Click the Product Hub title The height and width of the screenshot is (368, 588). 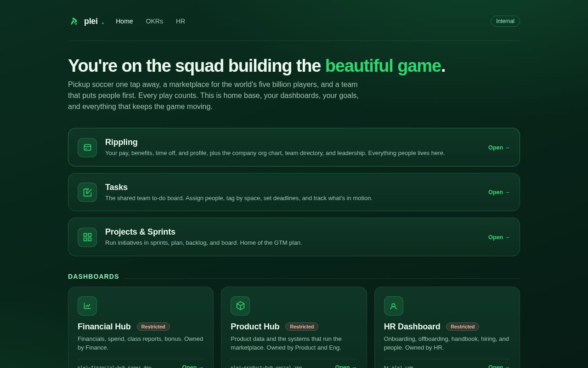[255, 327]
